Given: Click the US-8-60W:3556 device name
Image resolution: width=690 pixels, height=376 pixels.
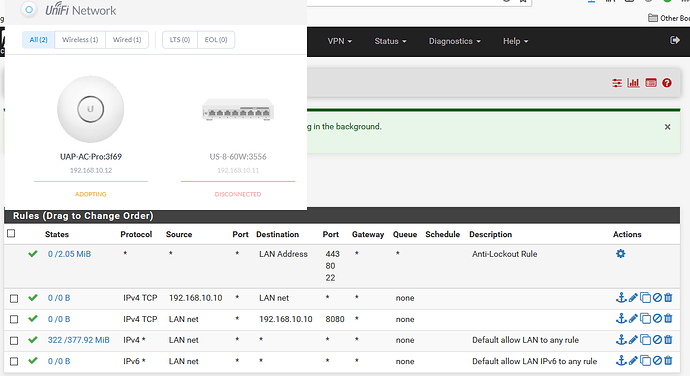Looking at the screenshot, I should 238,157.
